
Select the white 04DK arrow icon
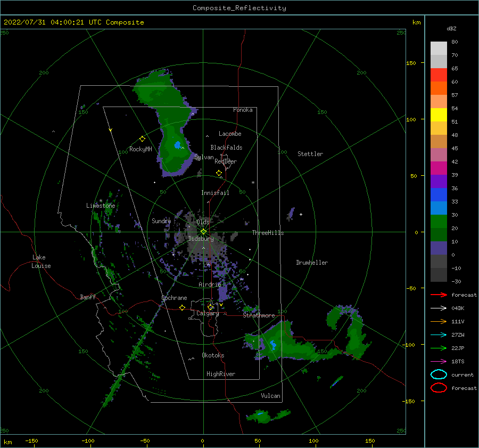[x=439, y=308]
